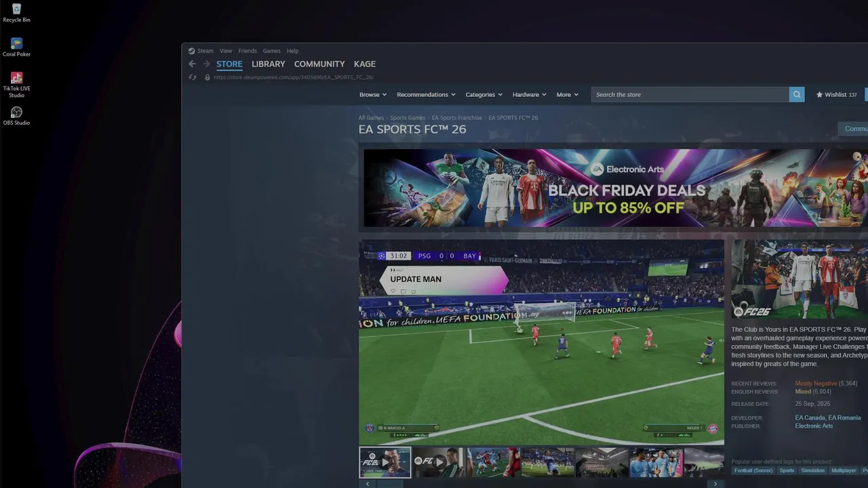Image resolution: width=868 pixels, height=488 pixels.
Task: Select the stadium screenshot thumbnail
Action: pyautogui.click(x=601, y=462)
